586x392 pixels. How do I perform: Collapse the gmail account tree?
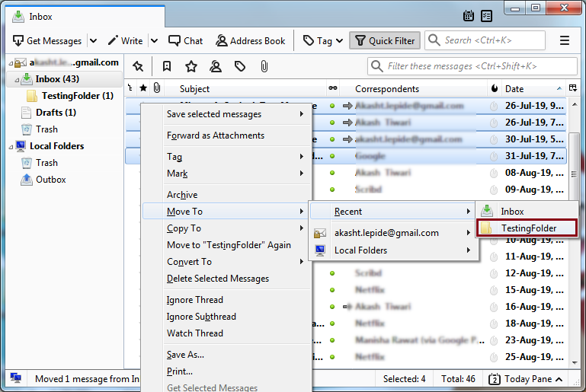11,62
